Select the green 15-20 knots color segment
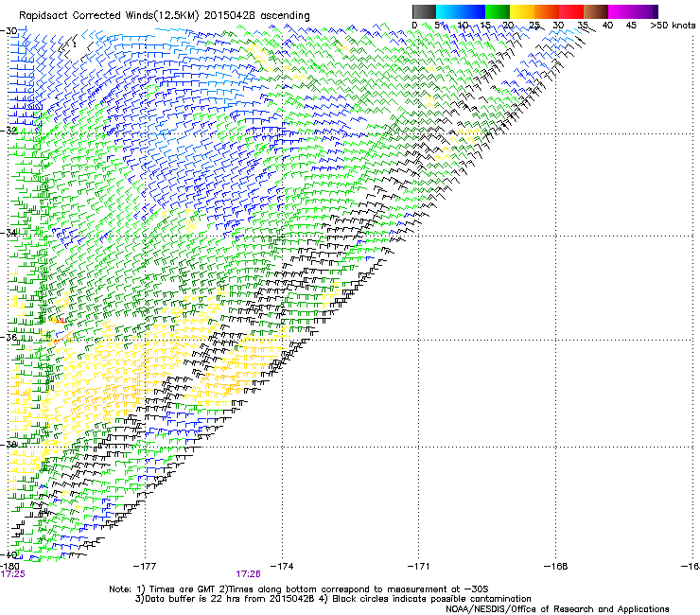Viewport: 700px width, 615px height. pyautogui.click(x=498, y=11)
